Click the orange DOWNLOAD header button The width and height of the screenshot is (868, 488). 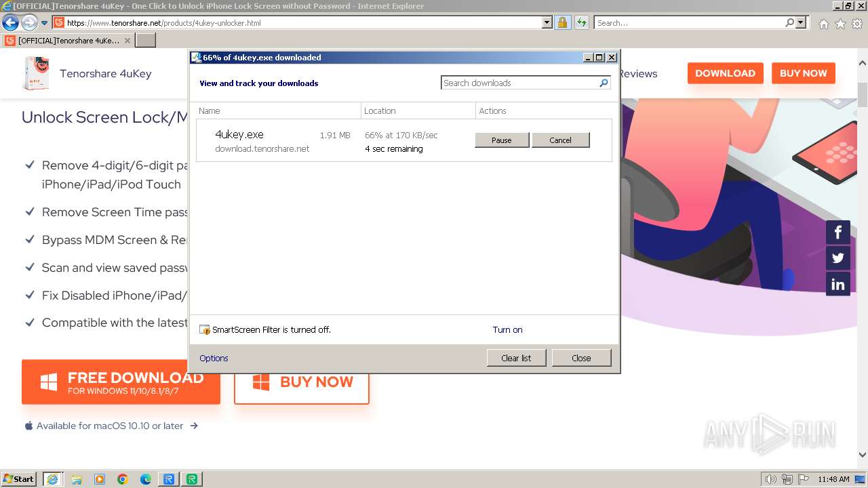click(x=725, y=73)
